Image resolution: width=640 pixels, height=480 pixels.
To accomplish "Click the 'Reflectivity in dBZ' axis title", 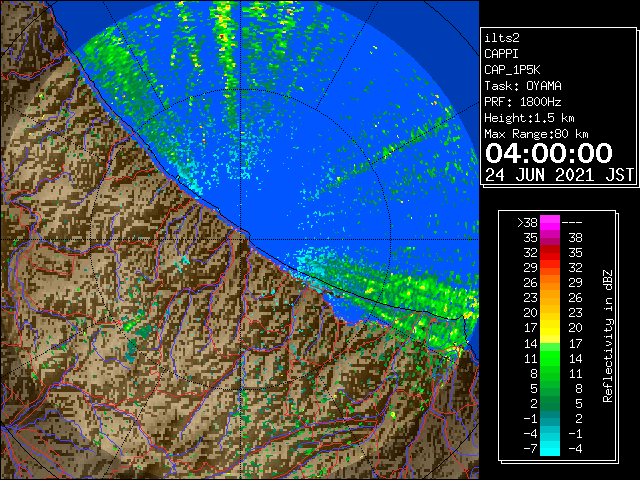I will (608, 336).
